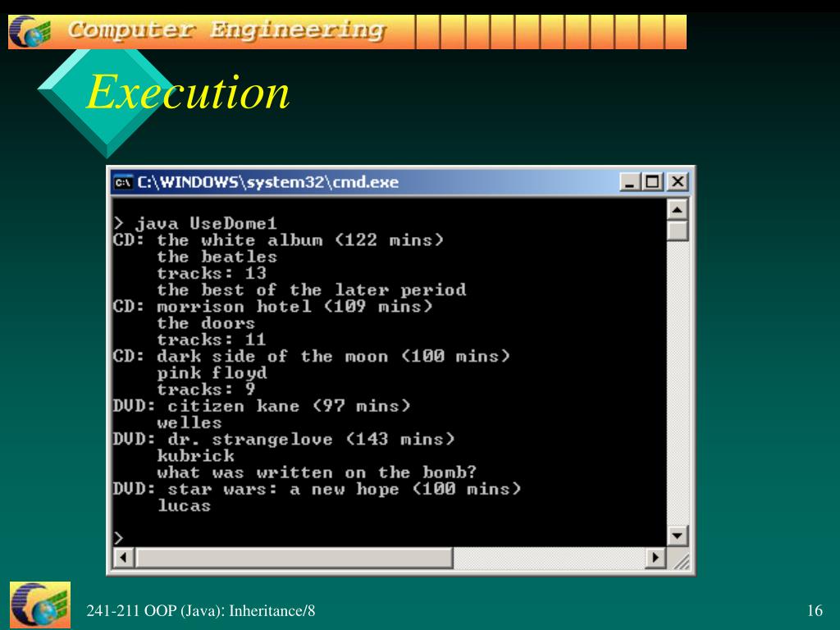This screenshot has width=840, height=630.
Task: Click the horizontal scrollbar right arrow
Action: point(655,558)
